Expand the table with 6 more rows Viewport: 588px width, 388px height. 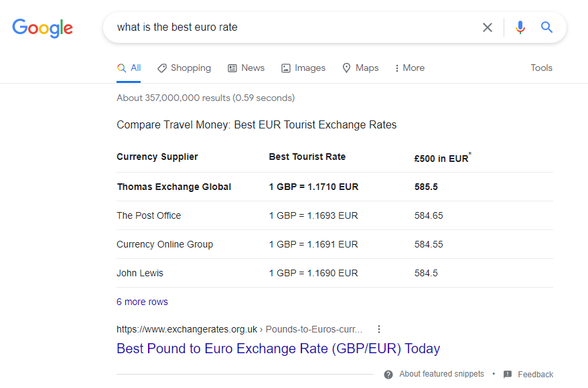142,302
